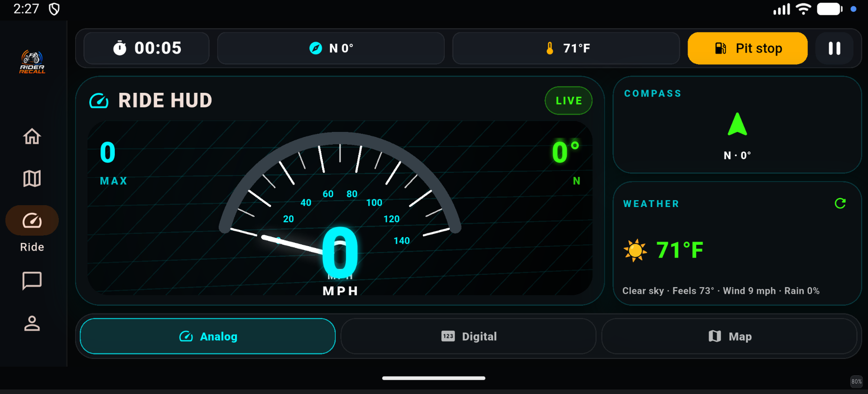Tap the 20 mark on the speedometer
This screenshot has width=868, height=394.
coord(288,219)
